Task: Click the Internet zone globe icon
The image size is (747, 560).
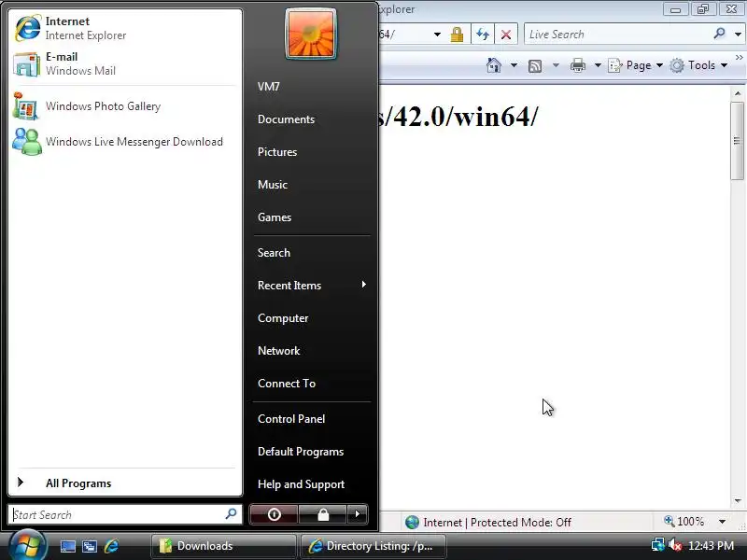Action: (412, 523)
